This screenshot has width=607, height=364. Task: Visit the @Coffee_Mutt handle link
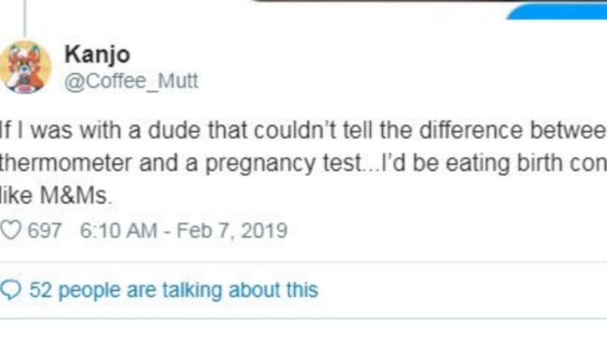(x=131, y=82)
